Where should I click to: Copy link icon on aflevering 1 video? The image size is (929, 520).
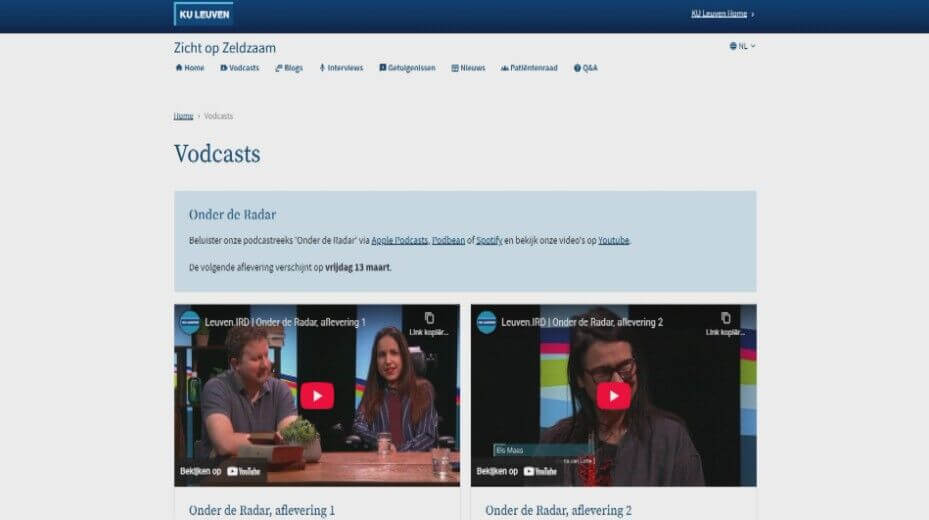pyautogui.click(x=429, y=319)
